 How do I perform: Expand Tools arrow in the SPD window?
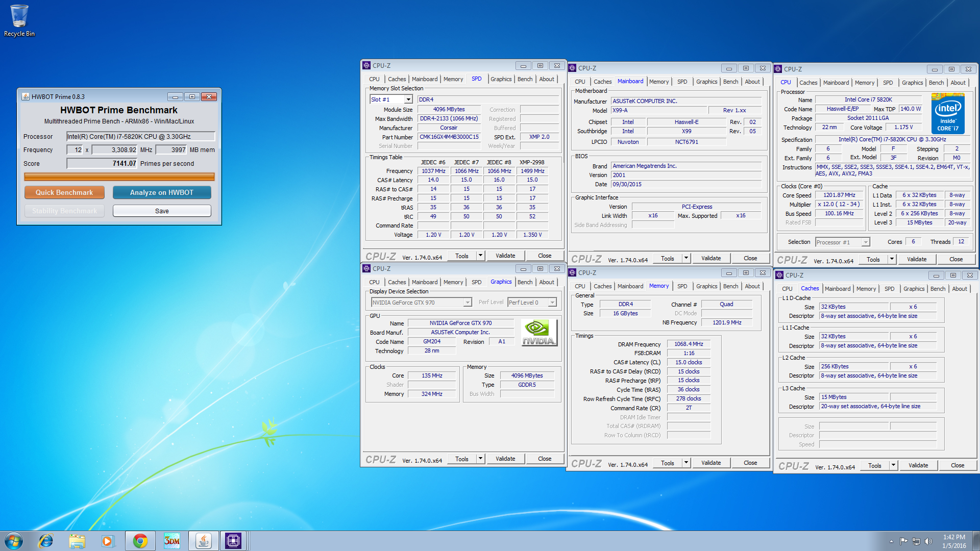pos(480,256)
